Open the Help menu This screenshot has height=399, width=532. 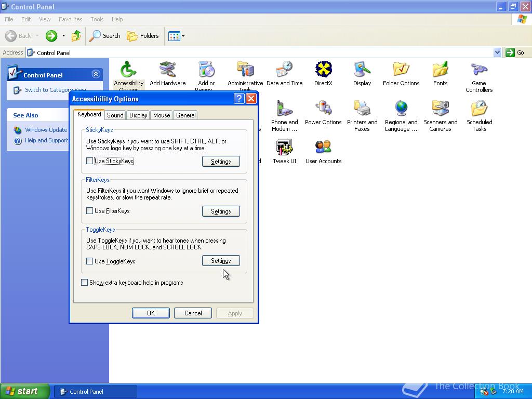tap(117, 19)
